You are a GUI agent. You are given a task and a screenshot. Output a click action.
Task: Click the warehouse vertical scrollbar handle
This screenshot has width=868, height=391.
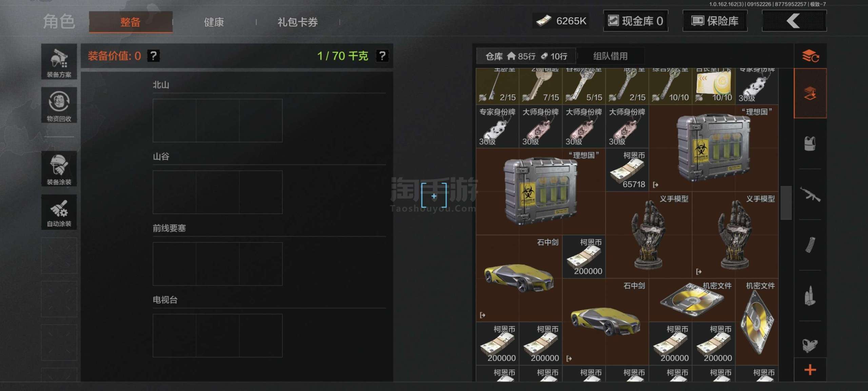point(786,203)
